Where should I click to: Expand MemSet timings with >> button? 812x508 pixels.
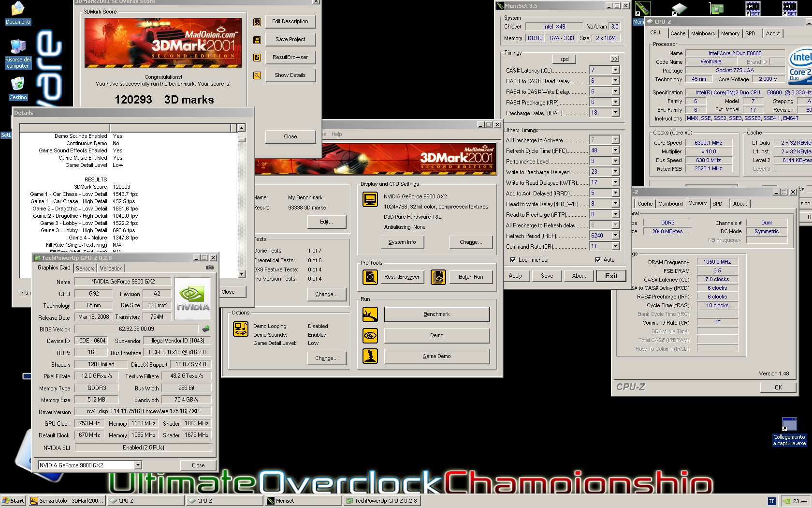tap(614, 59)
